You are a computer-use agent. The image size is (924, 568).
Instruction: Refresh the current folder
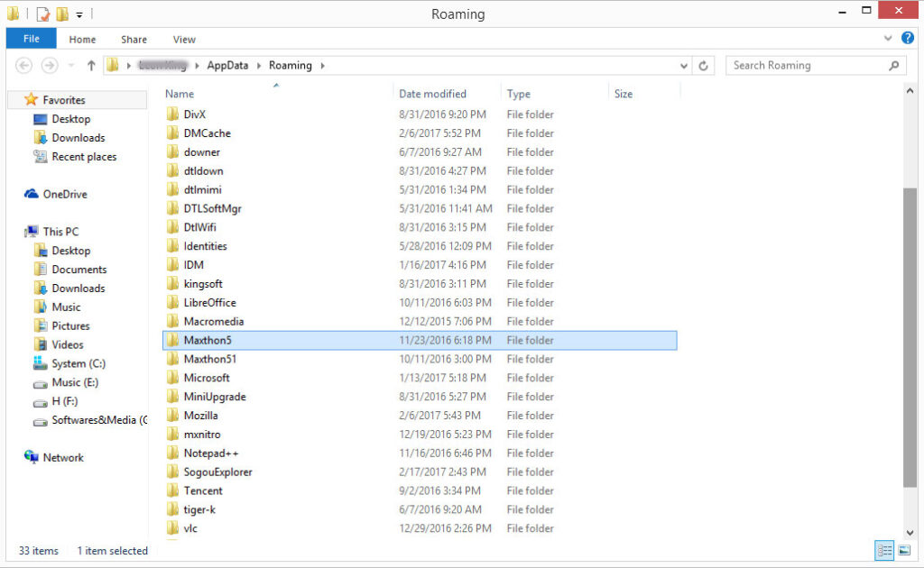pyautogui.click(x=705, y=65)
